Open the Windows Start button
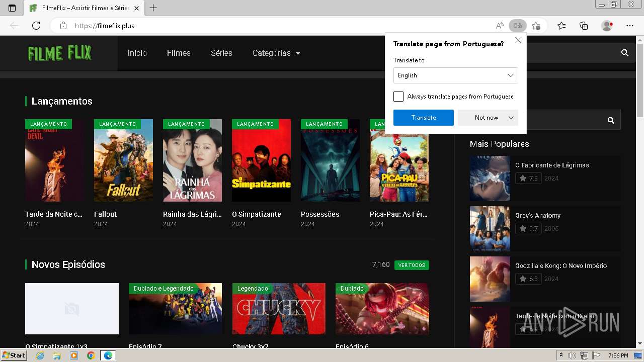Image resolution: width=644 pixels, height=362 pixels. pos(14,355)
